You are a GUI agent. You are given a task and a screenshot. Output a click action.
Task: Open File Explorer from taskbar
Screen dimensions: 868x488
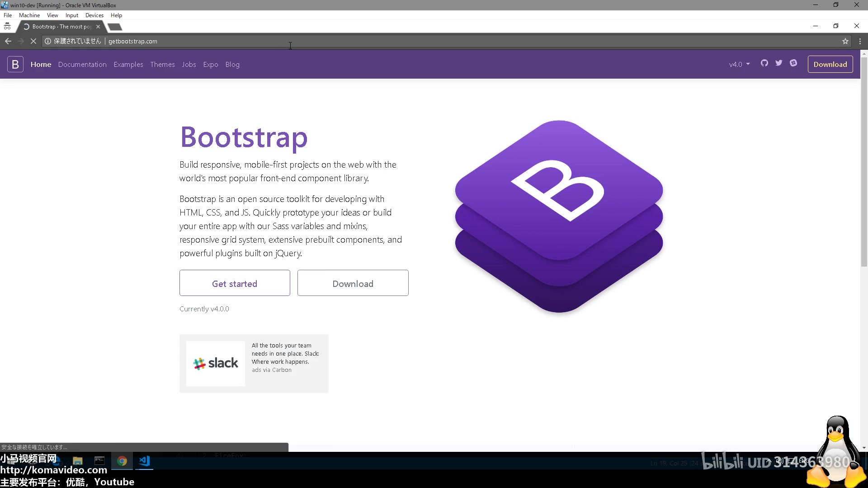pos(78,461)
